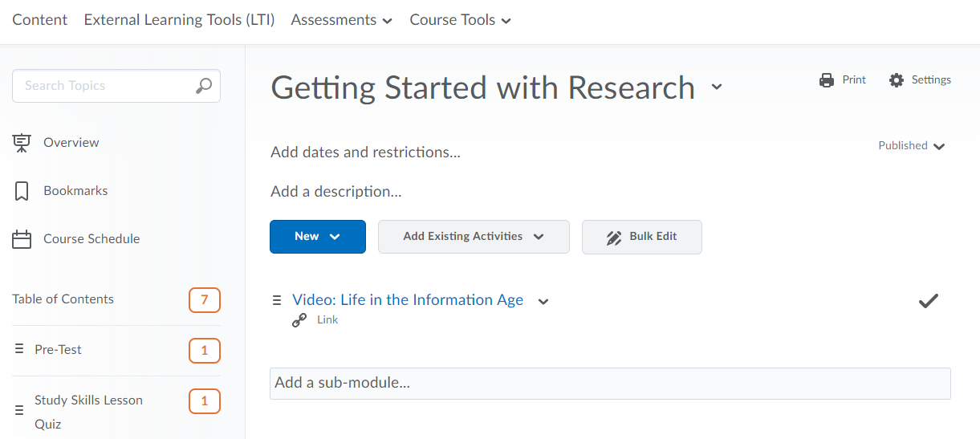Click the chain link icon under video topic
This screenshot has height=439, width=980.
(x=299, y=320)
